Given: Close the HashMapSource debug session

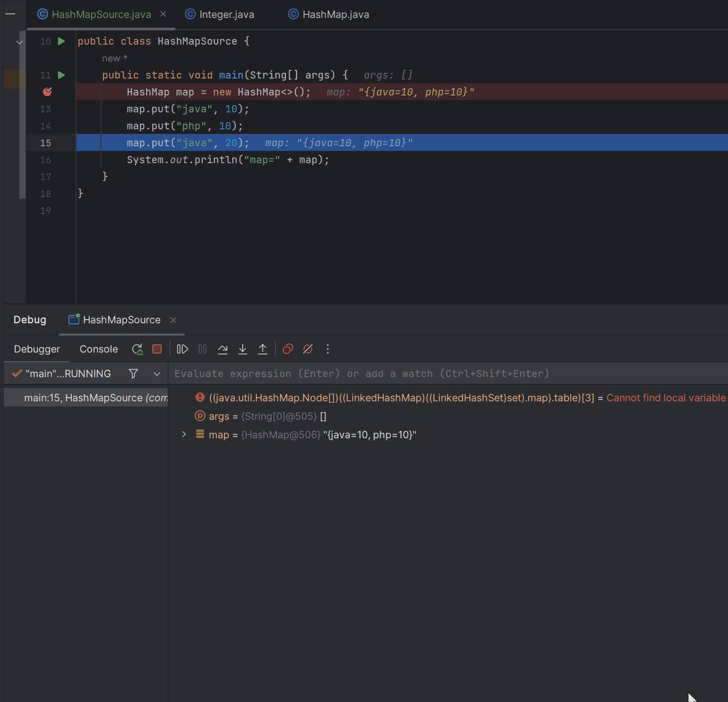Looking at the screenshot, I should click(173, 320).
